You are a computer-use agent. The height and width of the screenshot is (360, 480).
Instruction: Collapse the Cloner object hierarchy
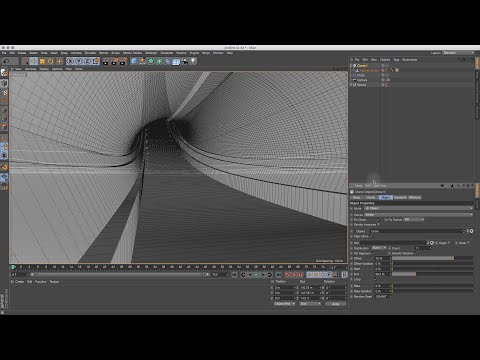351,66
